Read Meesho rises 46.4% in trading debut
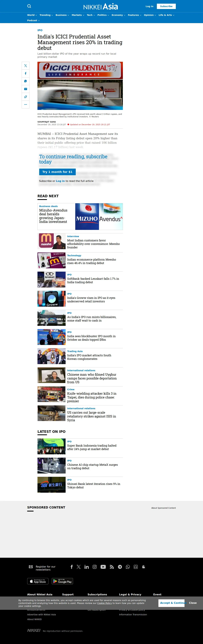203x644 pixels. pyautogui.click(x=92, y=261)
